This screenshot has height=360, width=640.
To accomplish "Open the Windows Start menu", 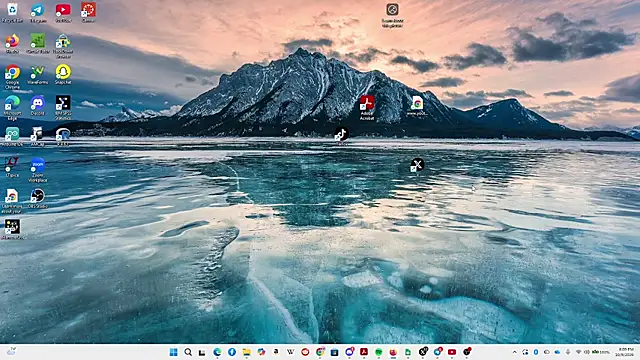I will 173,352.
